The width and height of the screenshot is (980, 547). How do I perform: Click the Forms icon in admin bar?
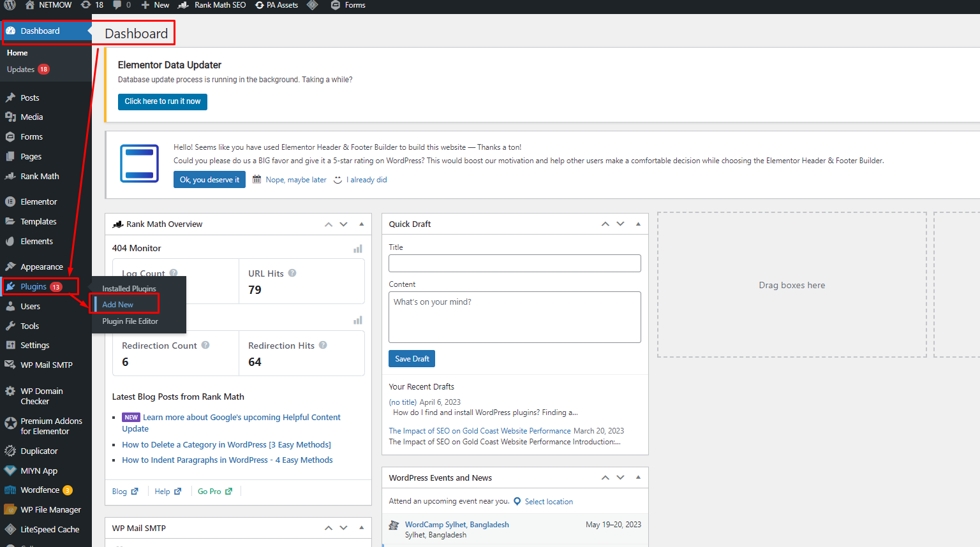pos(336,5)
